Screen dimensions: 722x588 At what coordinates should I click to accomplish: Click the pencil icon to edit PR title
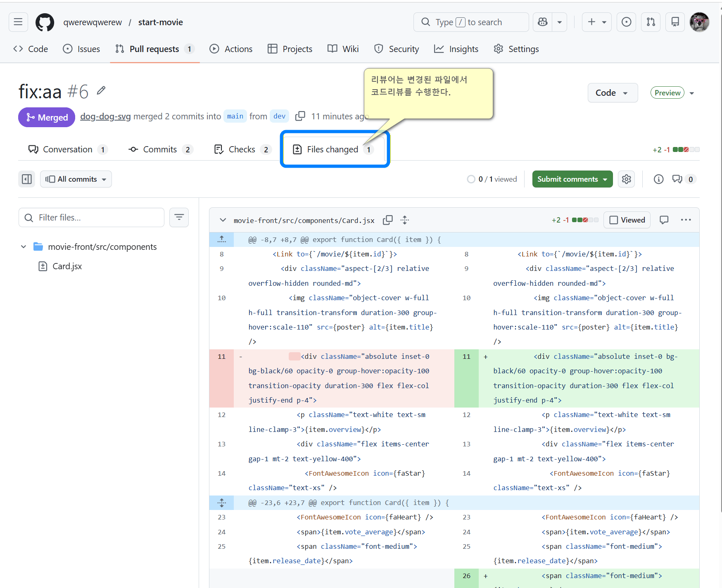tap(101, 90)
